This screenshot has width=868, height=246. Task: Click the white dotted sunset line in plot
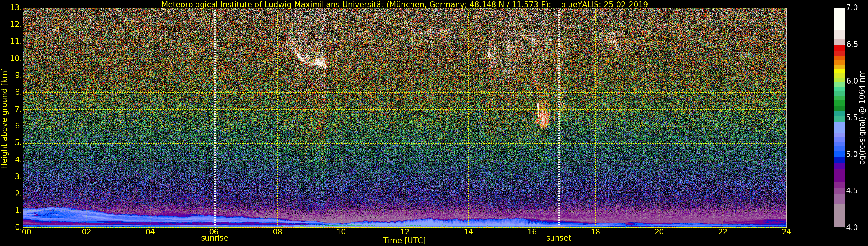pyautogui.click(x=559, y=118)
